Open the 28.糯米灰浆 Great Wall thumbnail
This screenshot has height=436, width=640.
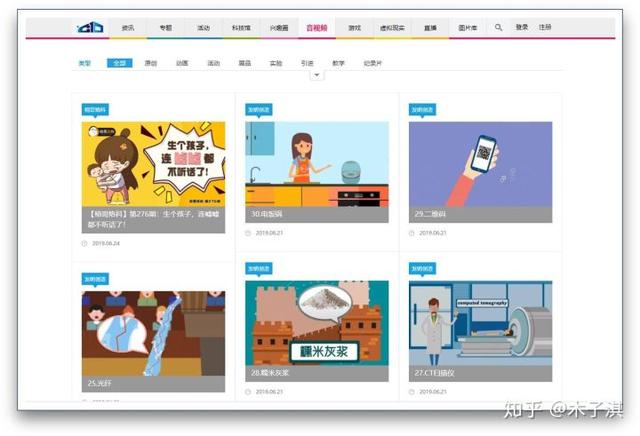[x=317, y=323]
